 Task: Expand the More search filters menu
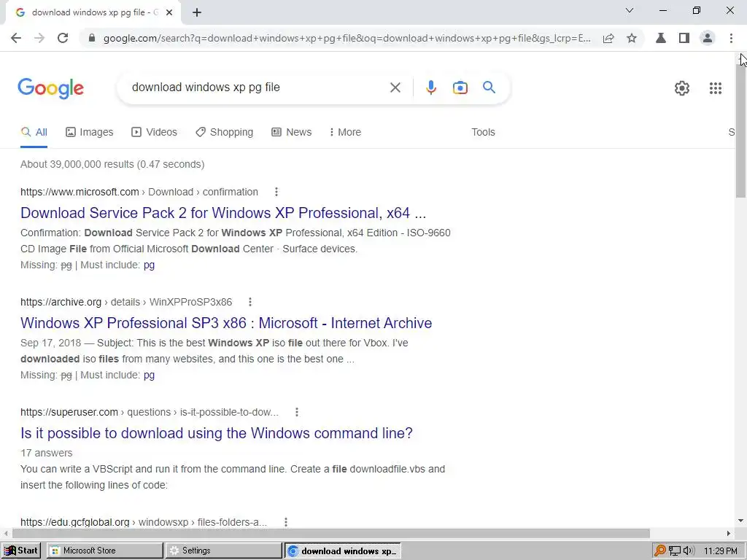pyautogui.click(x=345, y=132)
